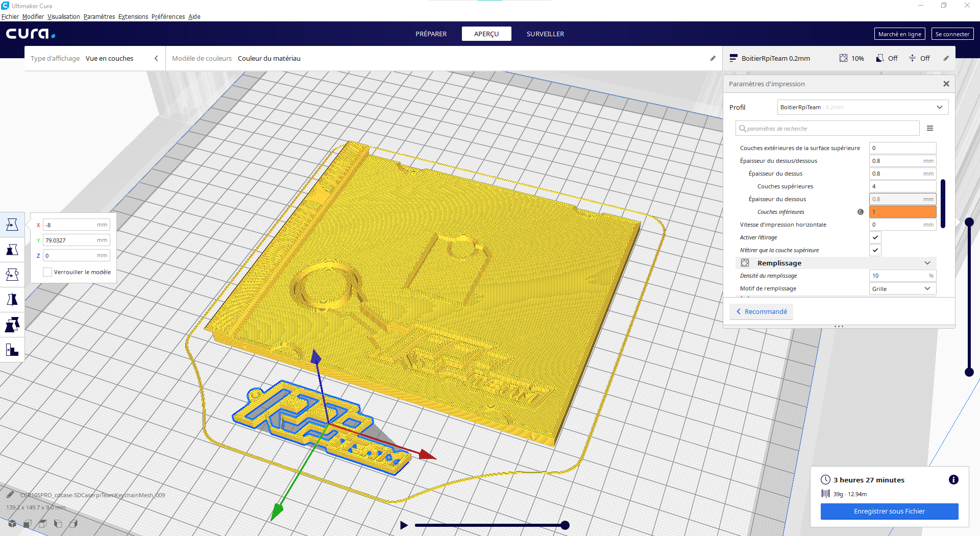Click the settings search field
The height and width of the screenshot is (536, 980).
[827, 128]
